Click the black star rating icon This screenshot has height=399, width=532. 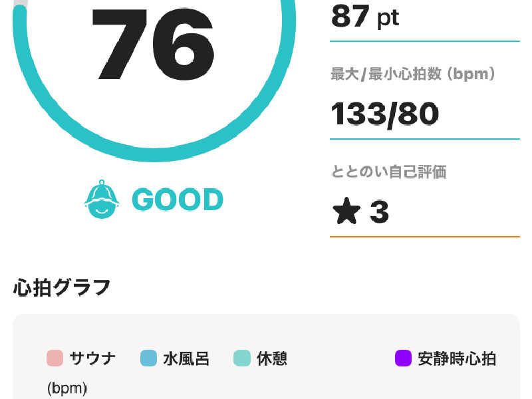(x=346, y=211)
